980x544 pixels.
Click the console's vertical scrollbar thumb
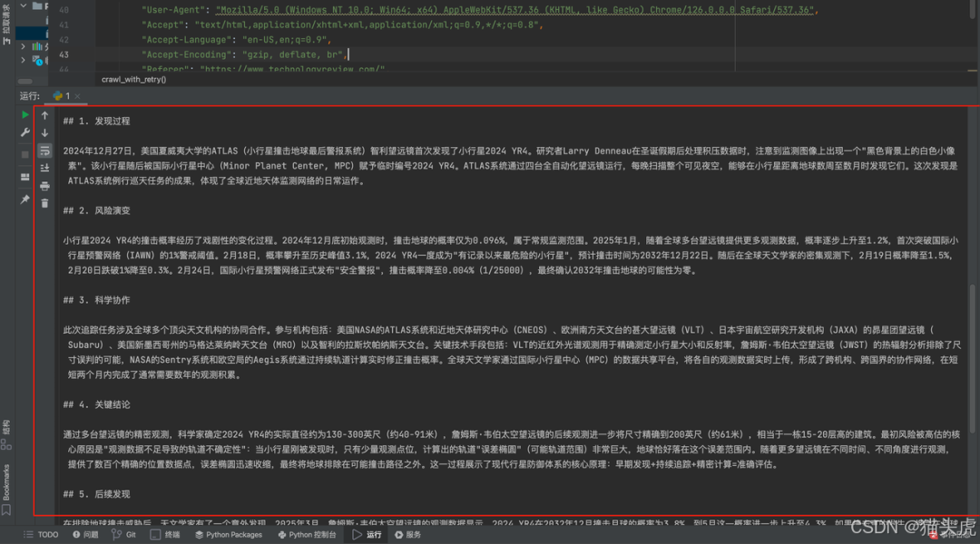(x=973, y=358)
